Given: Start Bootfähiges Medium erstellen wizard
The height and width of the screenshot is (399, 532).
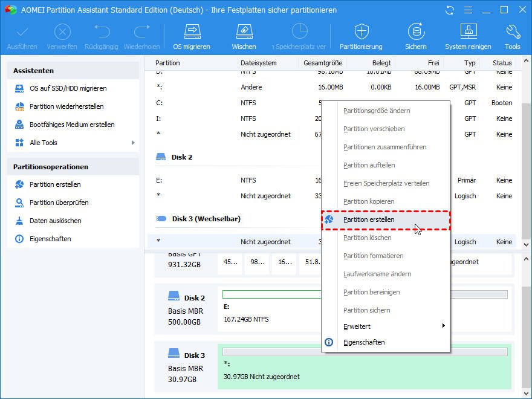Looking at the screenshot, I should pos(73,125).
